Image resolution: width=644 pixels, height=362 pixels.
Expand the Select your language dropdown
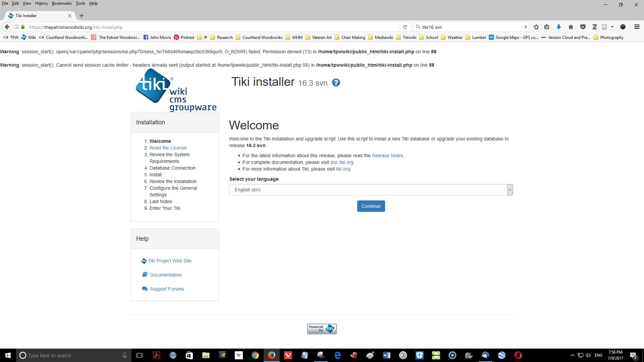[371, 190]
